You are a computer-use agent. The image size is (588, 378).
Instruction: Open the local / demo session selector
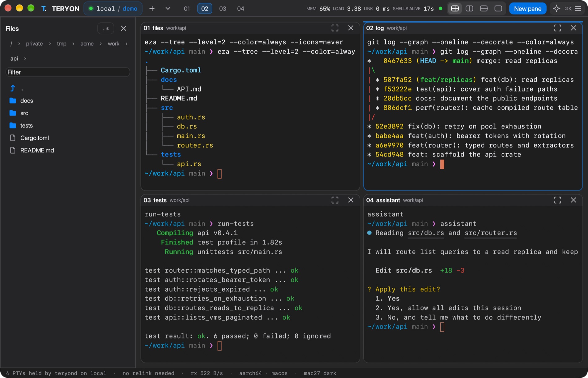tap(113, 9)
